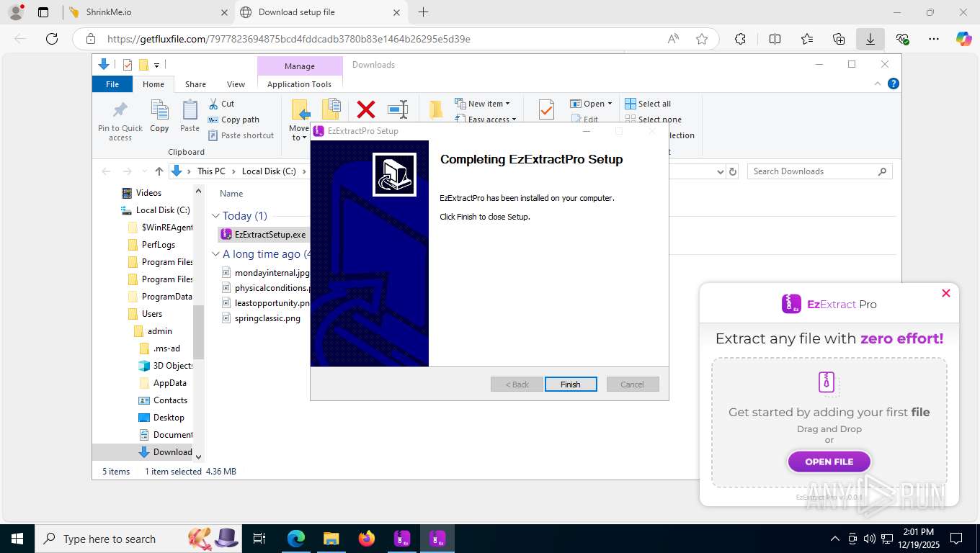Click Cut scissors in ribbon
The width and height of the screenshot is (980, 553).
(222, 104)
